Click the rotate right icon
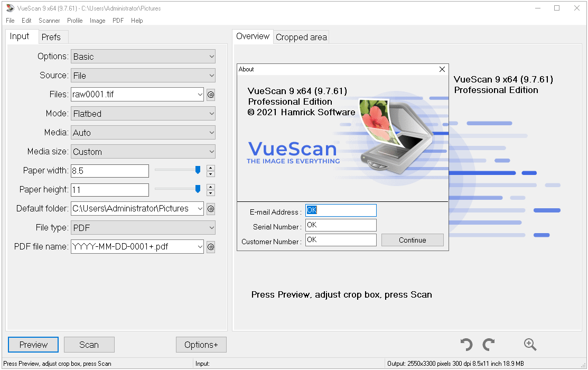Viewport: 588px width, 370px height. (x=489, y=345)
